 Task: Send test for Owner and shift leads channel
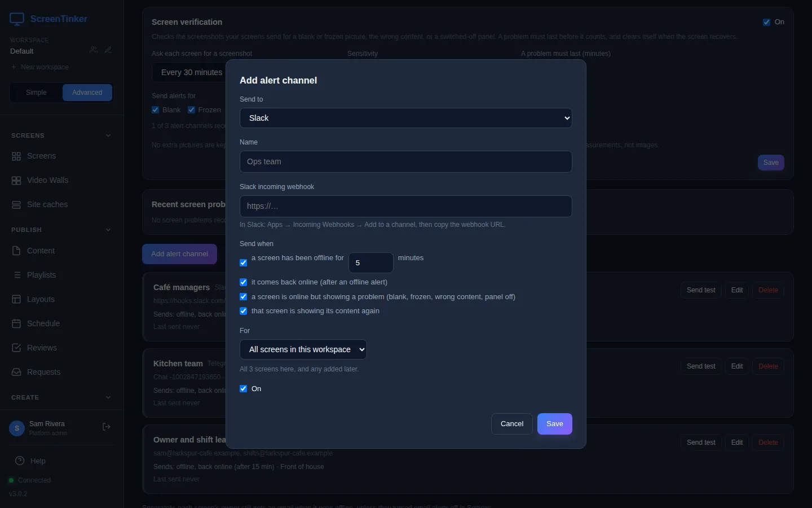click(x=701, y=443)
